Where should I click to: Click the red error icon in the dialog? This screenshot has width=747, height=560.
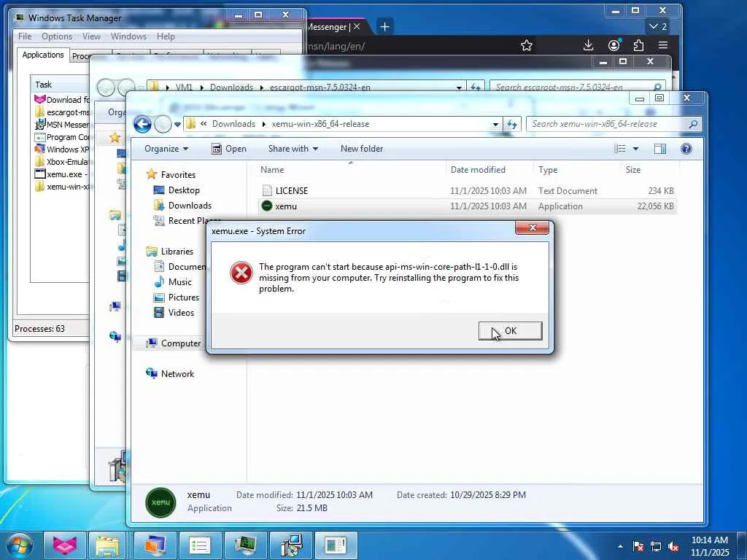pos(241,273)
